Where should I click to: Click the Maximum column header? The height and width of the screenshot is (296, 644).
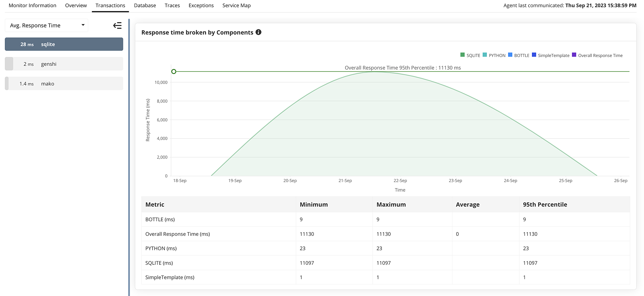click(x=391, y=205)
